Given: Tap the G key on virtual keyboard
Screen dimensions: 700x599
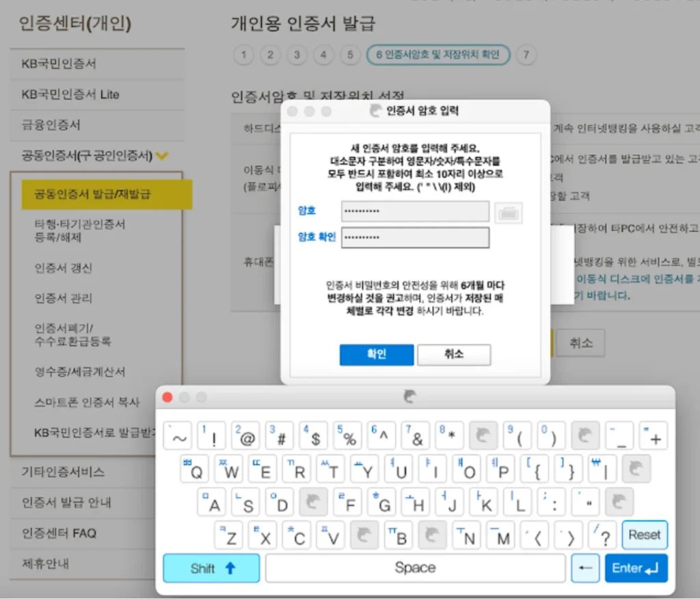Looking at the screenshot, I should [381, 502].
